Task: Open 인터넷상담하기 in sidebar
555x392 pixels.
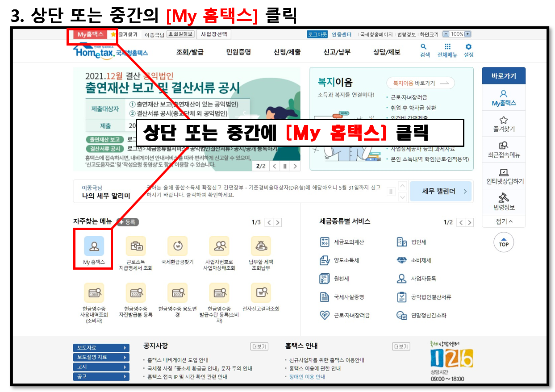Action: coord(504,176)
